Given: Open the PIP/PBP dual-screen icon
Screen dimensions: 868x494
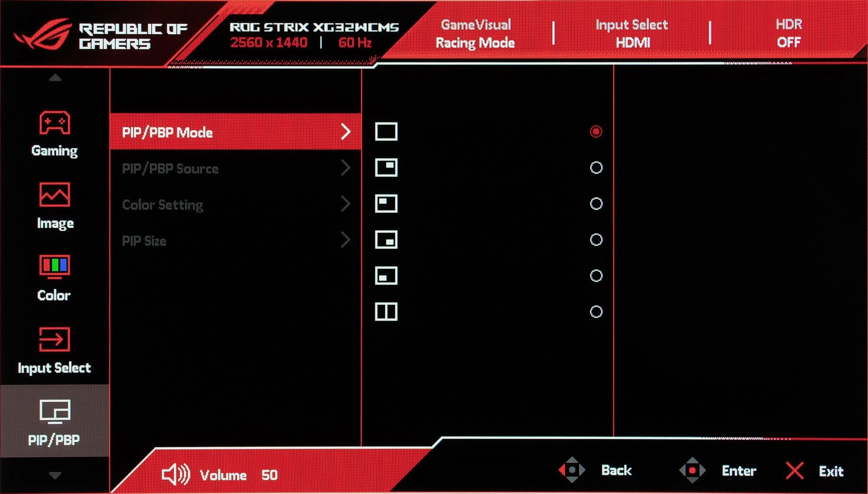Looking at the screenshot, I should pyautogui.click(x=55, y=412).
